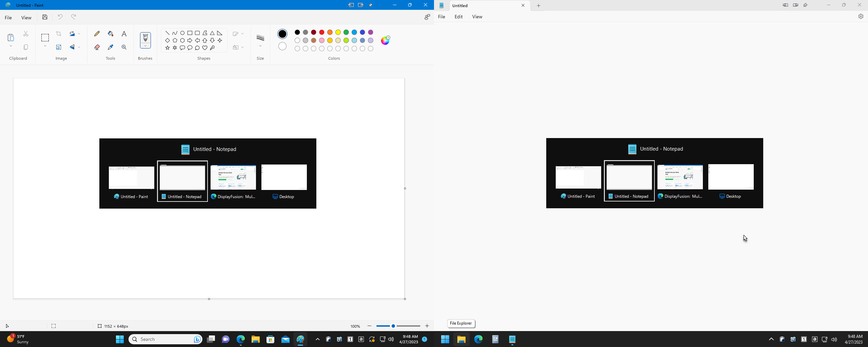Open the View menu in Paint
This screenshot has height=347, width=868.
(26, 18)
